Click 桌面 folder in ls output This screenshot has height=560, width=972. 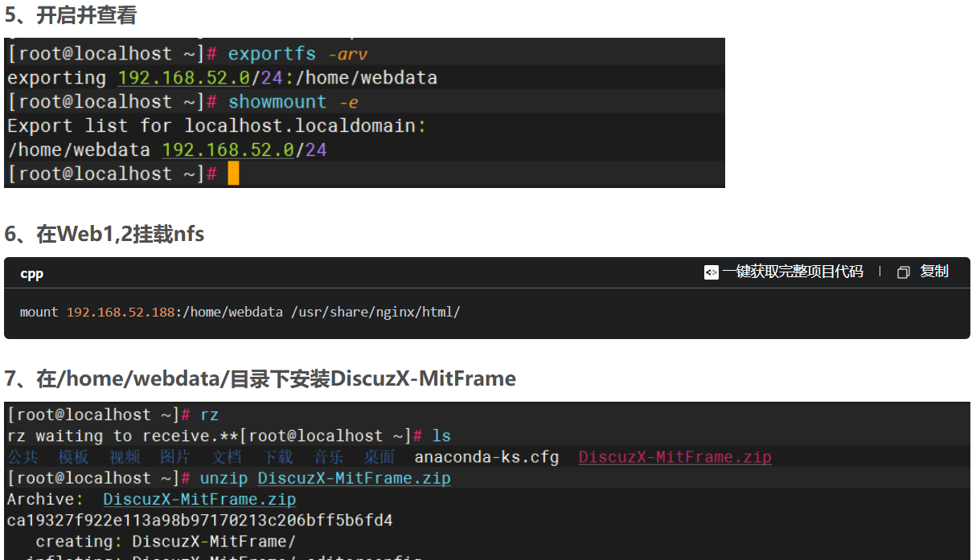tap(379, 457)
